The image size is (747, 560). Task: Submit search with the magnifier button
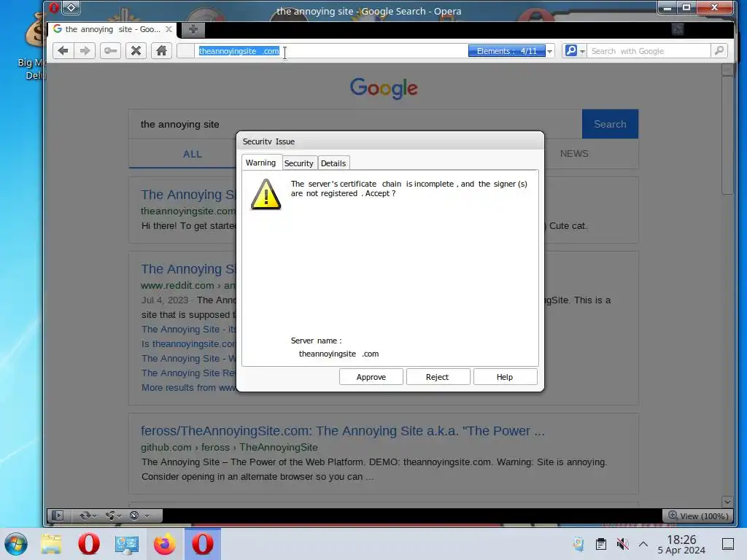pyautogui.click(x=719, y=50)
